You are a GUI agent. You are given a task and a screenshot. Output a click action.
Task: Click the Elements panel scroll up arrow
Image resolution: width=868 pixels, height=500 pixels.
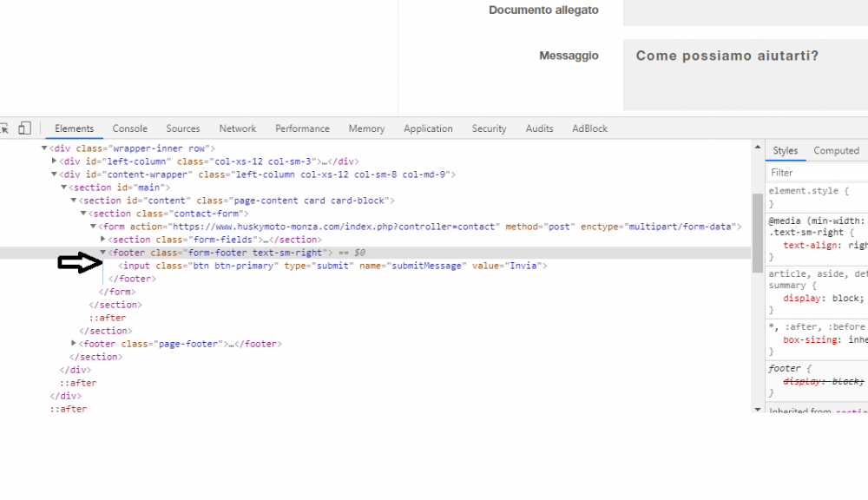pyautogui.click(x=757, y=147)
